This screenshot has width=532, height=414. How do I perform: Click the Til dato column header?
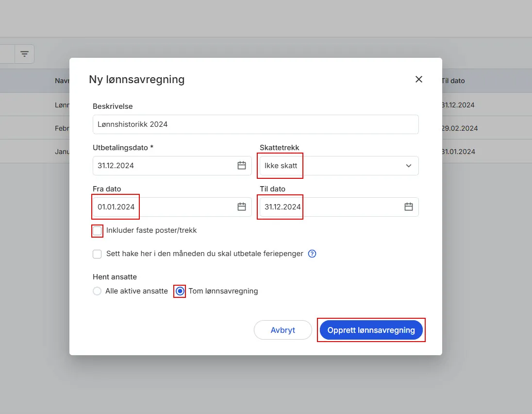(453, 80)
